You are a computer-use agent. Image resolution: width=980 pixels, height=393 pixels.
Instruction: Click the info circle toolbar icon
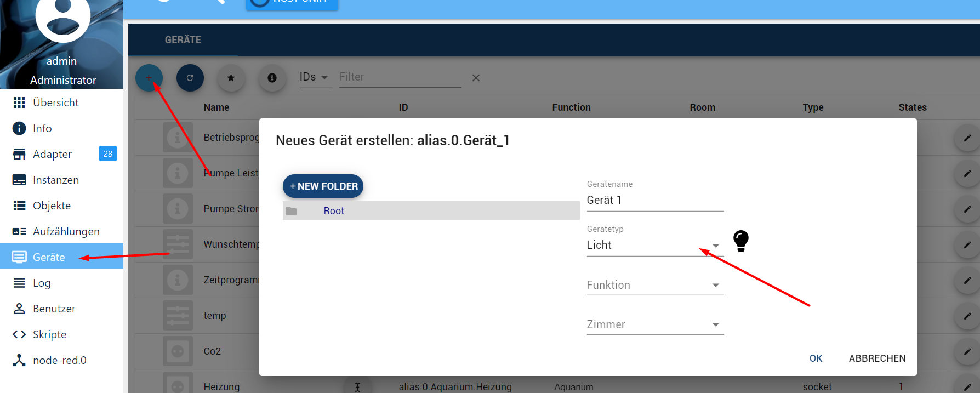coord(272,78)
